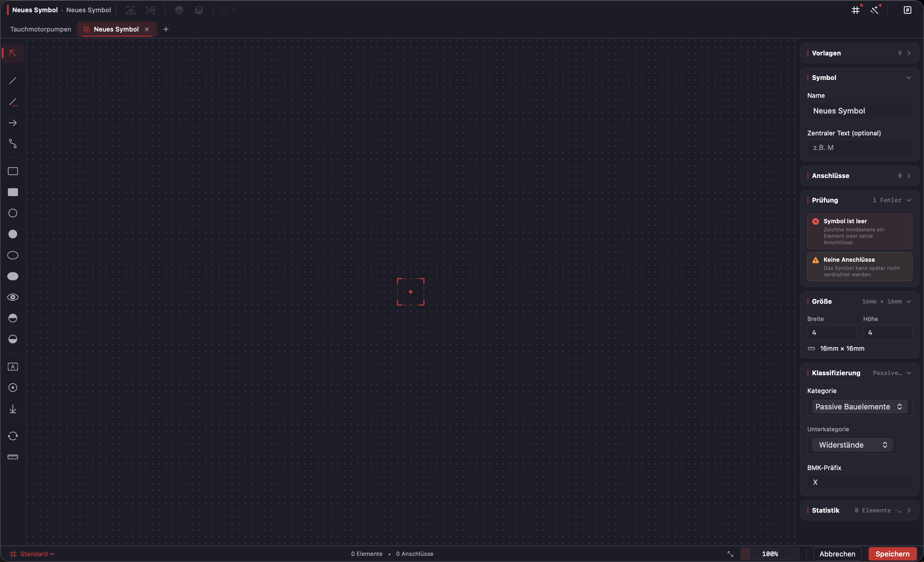Viewport: 924px width, 562px height.
Task: Select the filled circle tool
Action: tap(13, 234)
